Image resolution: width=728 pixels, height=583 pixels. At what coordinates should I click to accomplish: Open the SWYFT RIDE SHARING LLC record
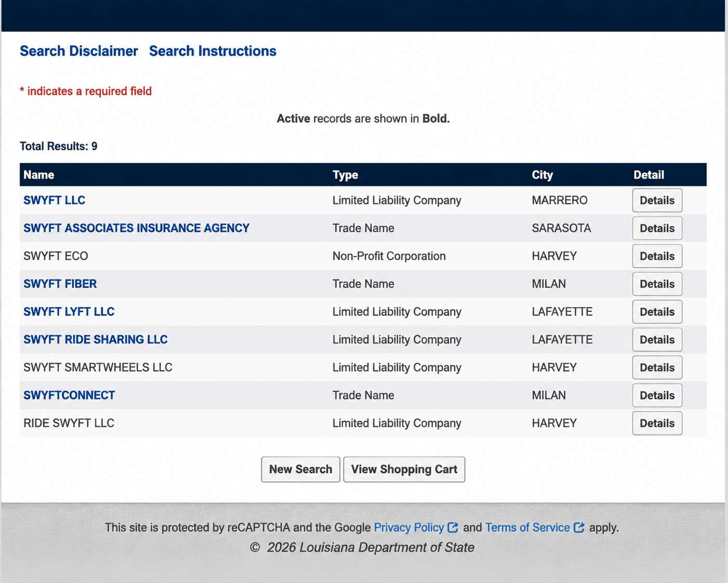(96, 339)
